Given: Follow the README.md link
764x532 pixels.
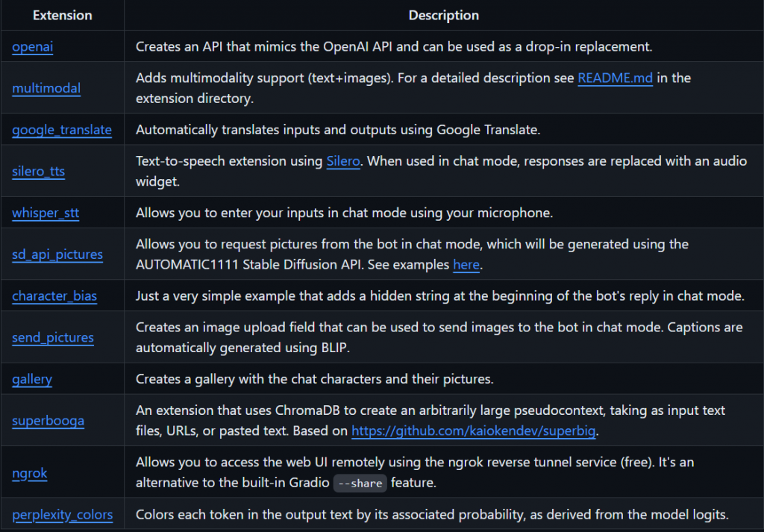Looking at the screenshot, I should tap(615, 78).
